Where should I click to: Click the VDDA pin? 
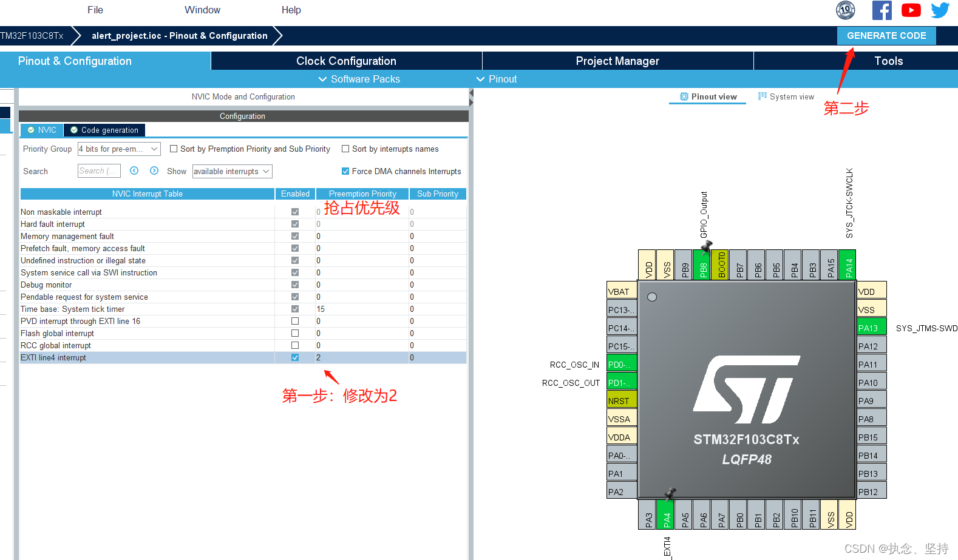click(622, 437)
